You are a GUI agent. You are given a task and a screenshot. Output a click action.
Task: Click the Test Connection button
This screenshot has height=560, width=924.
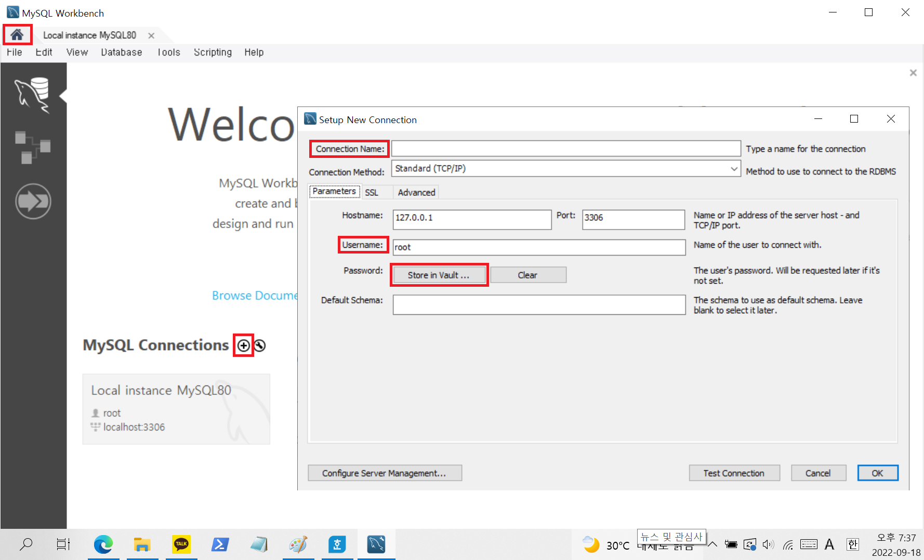click(x=734, y=473)
